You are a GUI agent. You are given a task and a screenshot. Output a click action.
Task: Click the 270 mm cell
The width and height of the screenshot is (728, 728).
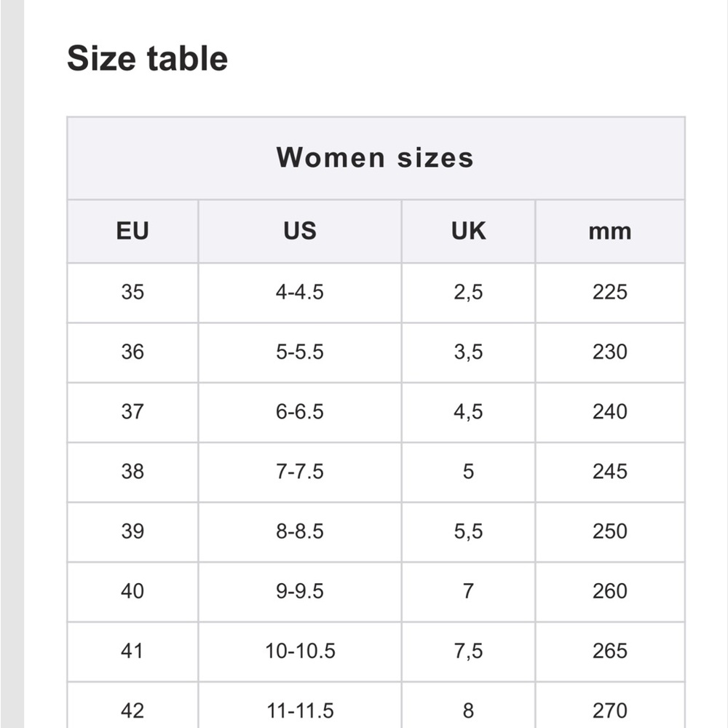click(x=610, y=705)
